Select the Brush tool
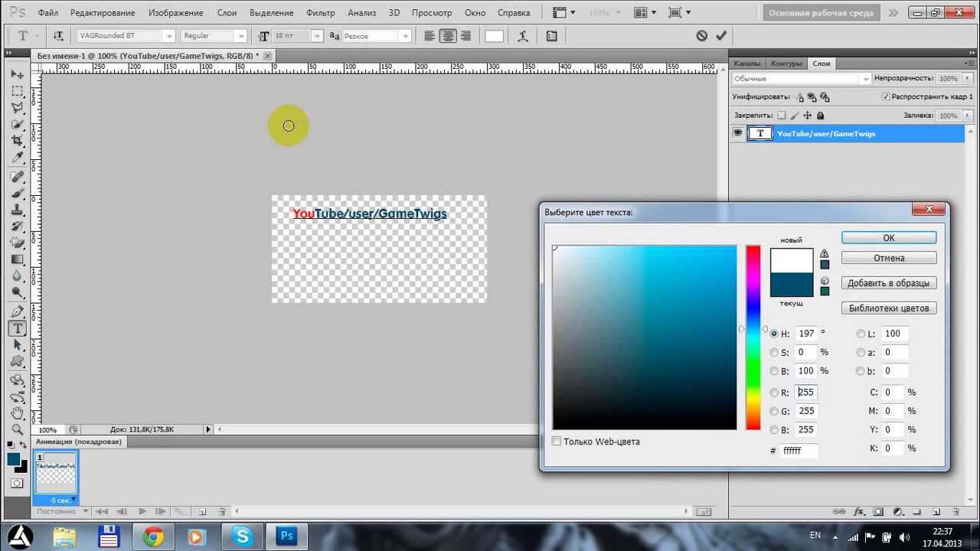Image resolution: width=980 pixels, height=551 pixels. [x=17, y=194]
